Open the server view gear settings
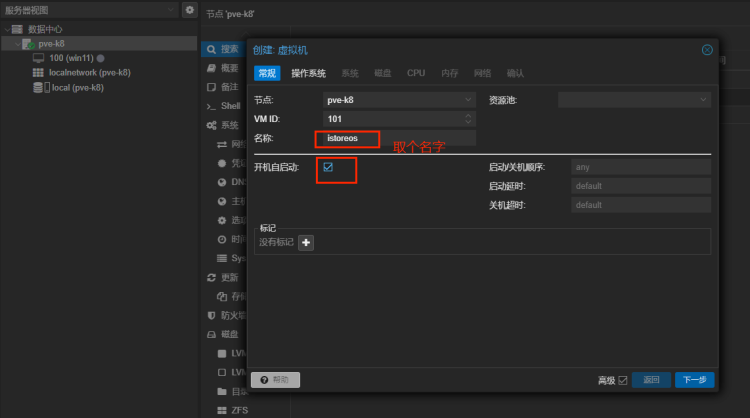 (189, 10)
